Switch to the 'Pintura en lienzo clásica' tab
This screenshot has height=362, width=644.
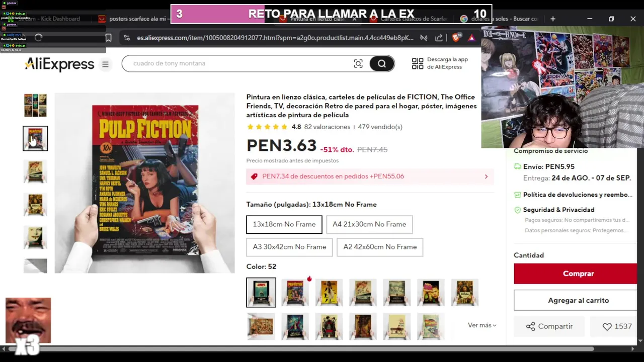(317, 19)
